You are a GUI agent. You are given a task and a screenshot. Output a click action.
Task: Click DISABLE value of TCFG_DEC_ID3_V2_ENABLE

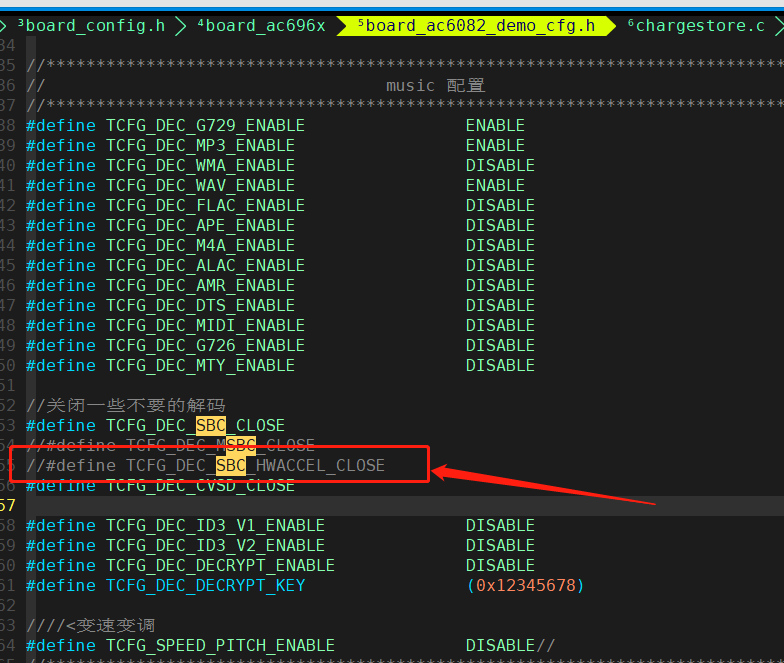coord(500,546)
